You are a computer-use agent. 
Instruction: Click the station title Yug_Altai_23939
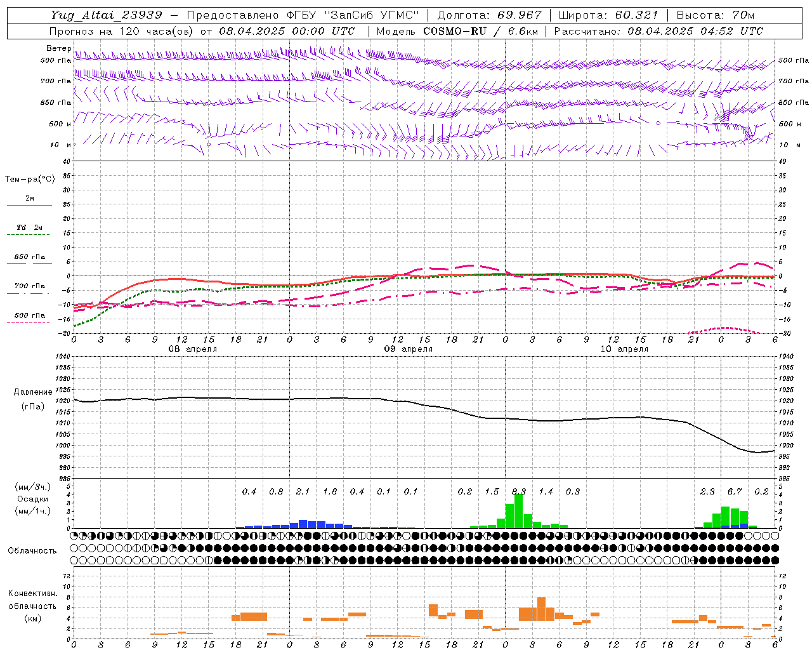click(x=106, y=15)
